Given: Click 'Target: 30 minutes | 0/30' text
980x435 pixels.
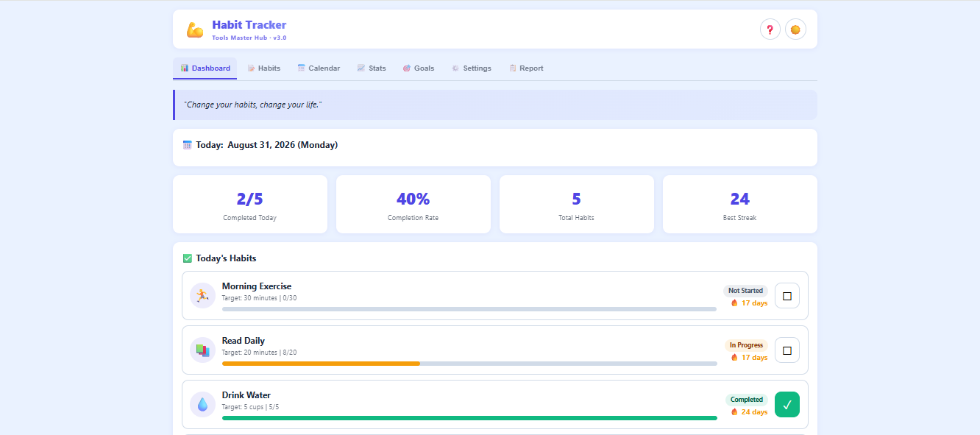Looking at the screenshot, I should point(259,298).
